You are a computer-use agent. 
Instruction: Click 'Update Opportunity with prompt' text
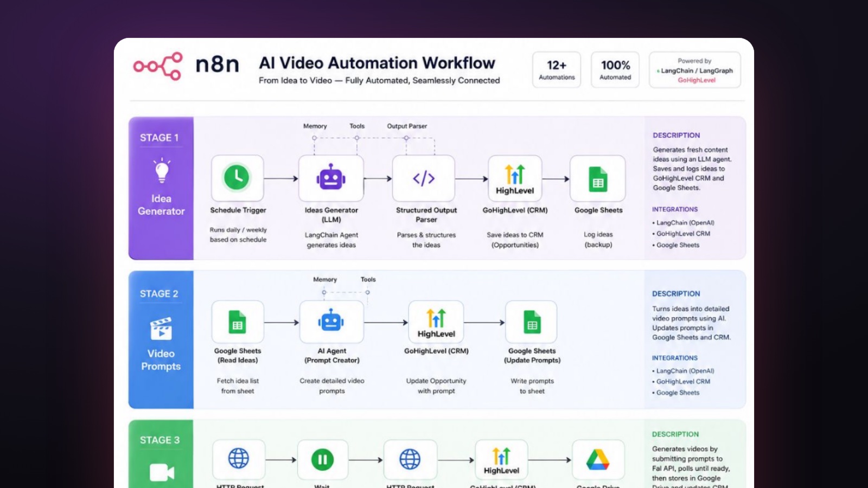coord(436,386)
